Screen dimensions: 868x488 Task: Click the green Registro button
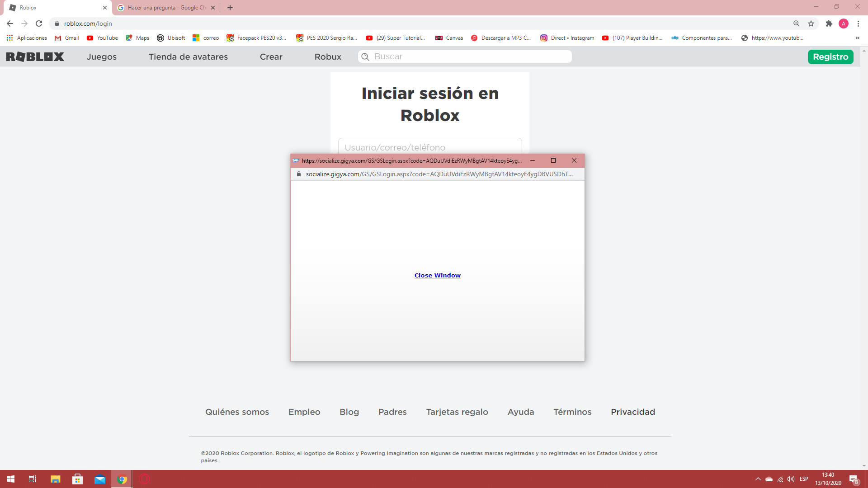point(830,56)
